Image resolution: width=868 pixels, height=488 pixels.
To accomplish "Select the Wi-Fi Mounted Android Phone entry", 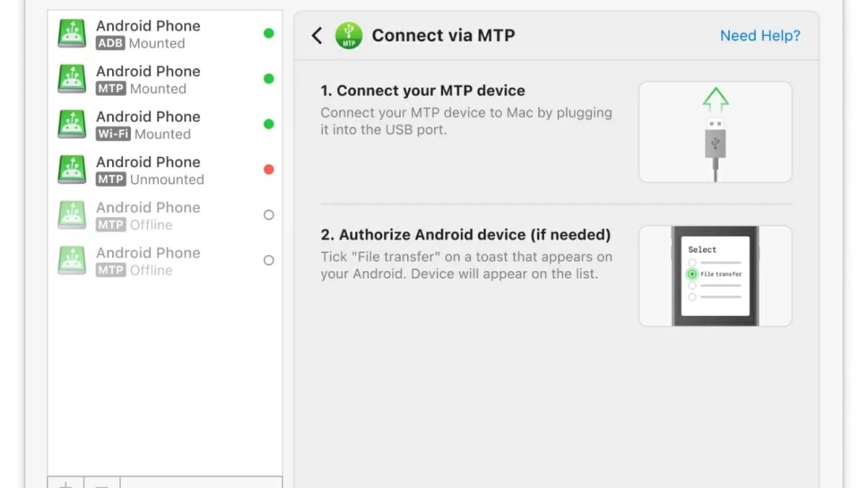I will click(149, 125).
